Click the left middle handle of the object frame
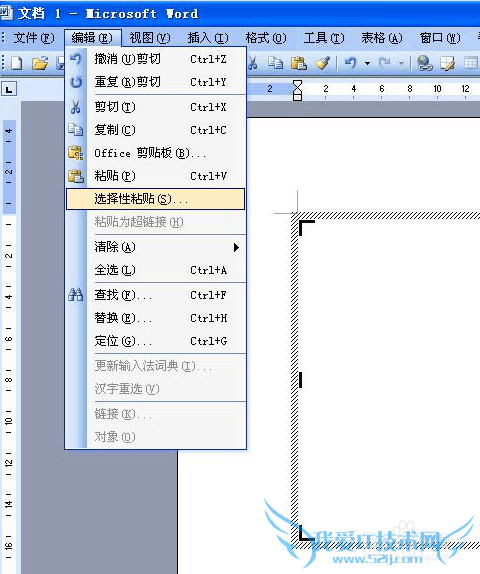 click(301, 380)
